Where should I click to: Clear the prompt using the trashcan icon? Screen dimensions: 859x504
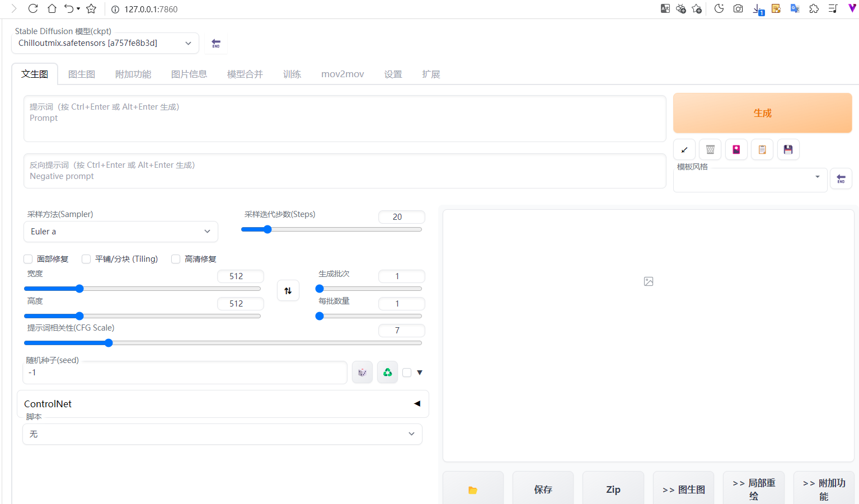point(710,149)
